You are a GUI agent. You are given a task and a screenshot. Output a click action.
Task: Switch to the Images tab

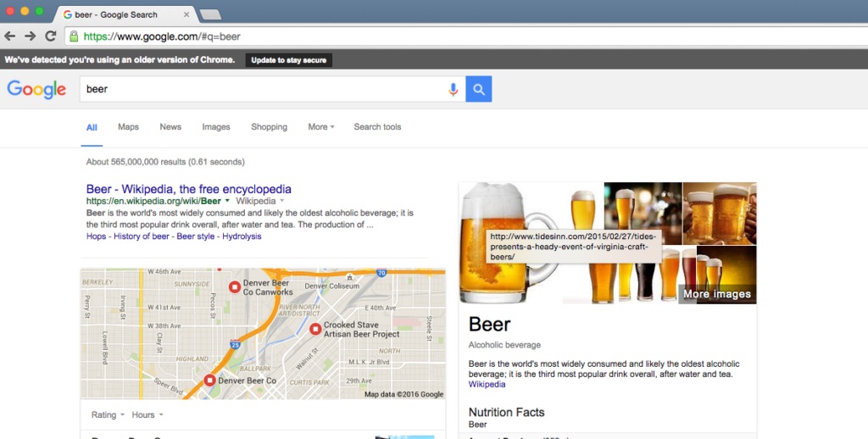coord(216,127)
